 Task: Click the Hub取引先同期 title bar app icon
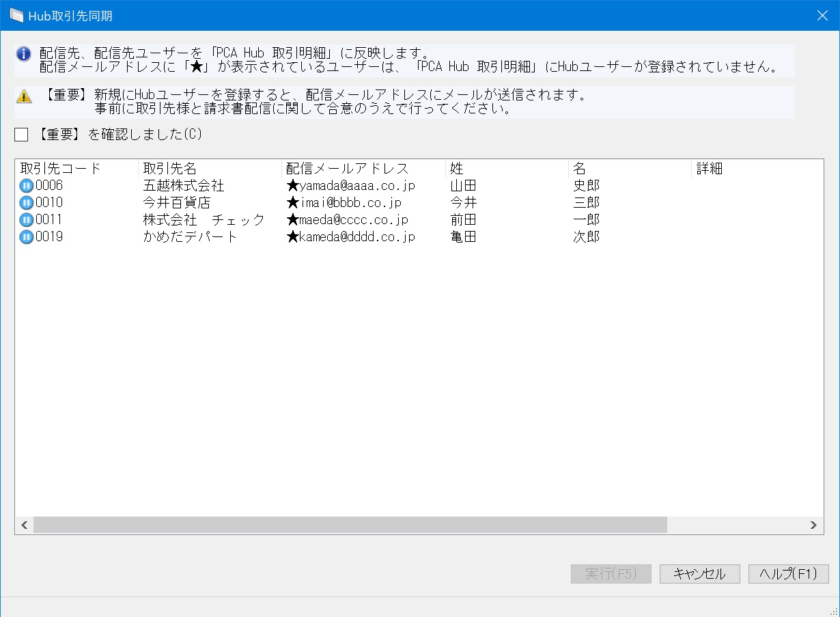(x=16, y=15)
